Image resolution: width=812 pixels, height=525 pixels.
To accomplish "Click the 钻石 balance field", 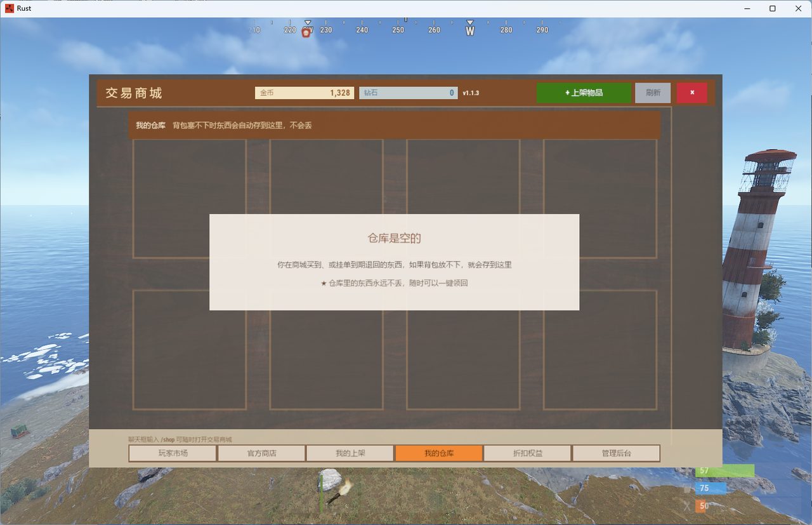I will click(409, 93).
